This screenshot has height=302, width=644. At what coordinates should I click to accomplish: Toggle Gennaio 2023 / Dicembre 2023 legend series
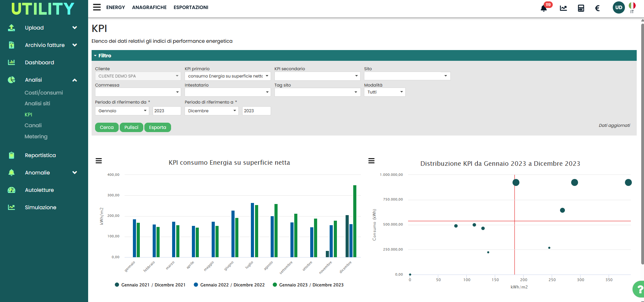[x=308, y=285]
